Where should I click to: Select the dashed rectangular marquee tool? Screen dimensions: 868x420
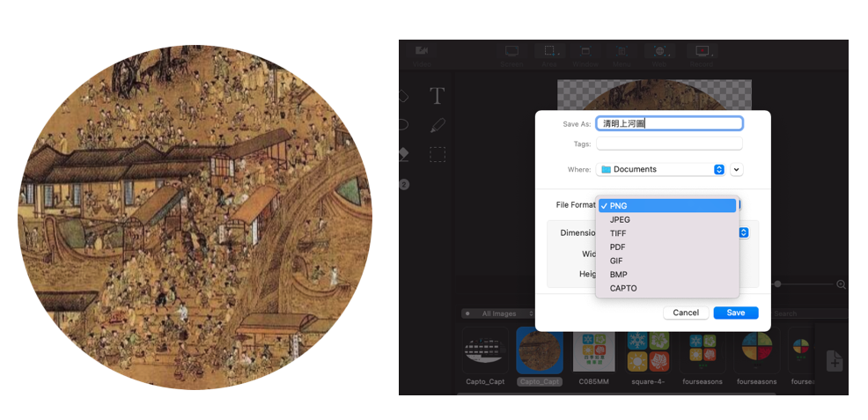click(x=438, y=154)
